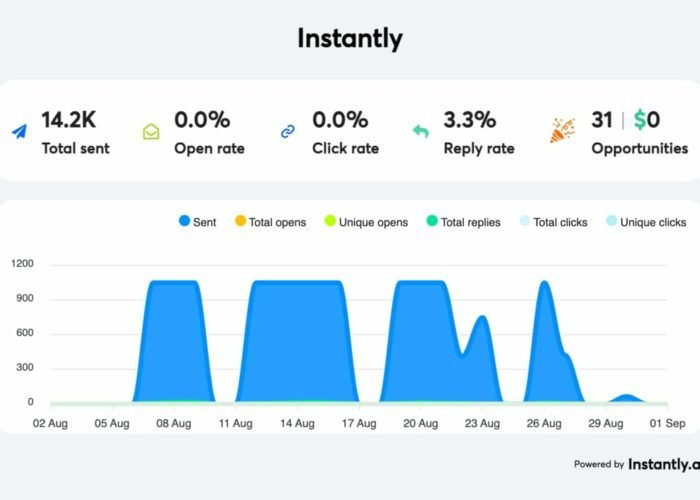The image size is (700, 500).
Task: Click the 14 Aug date marker
Action: [x=298, y=423]
